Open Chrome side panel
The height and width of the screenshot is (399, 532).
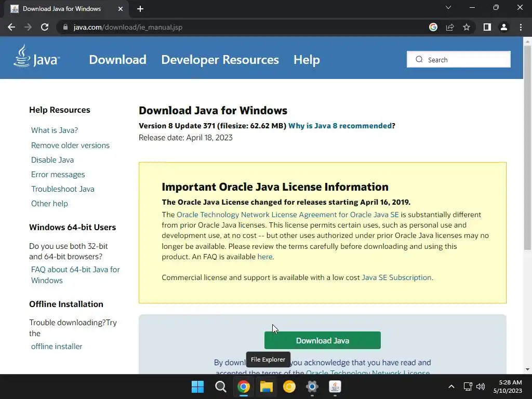pyautogui.click(x=487, y=27)
